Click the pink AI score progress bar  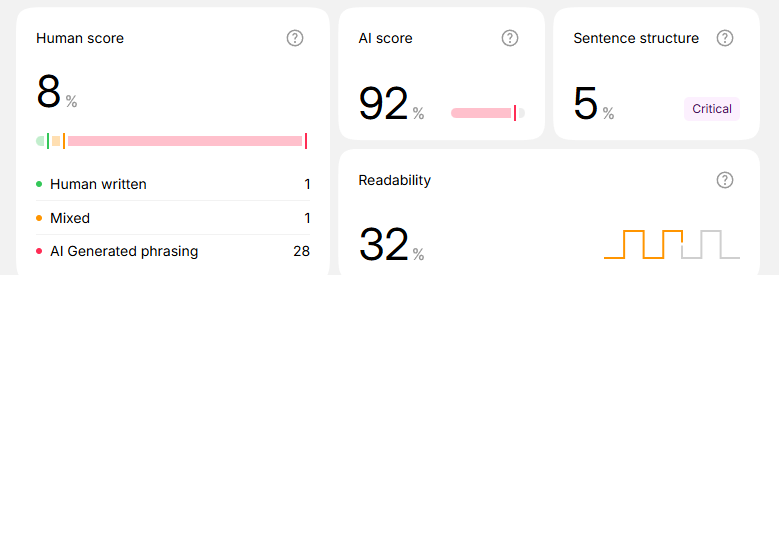tap(482, 113)
